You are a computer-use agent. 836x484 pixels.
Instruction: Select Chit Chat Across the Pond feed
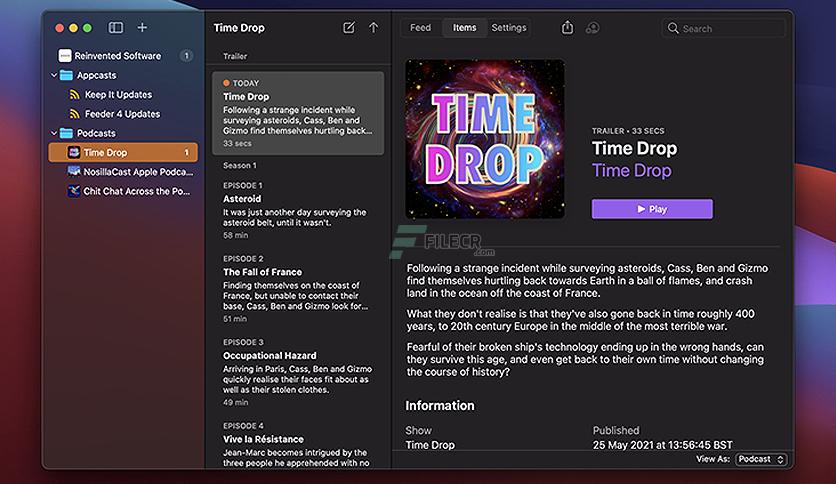tap(124, 191)
